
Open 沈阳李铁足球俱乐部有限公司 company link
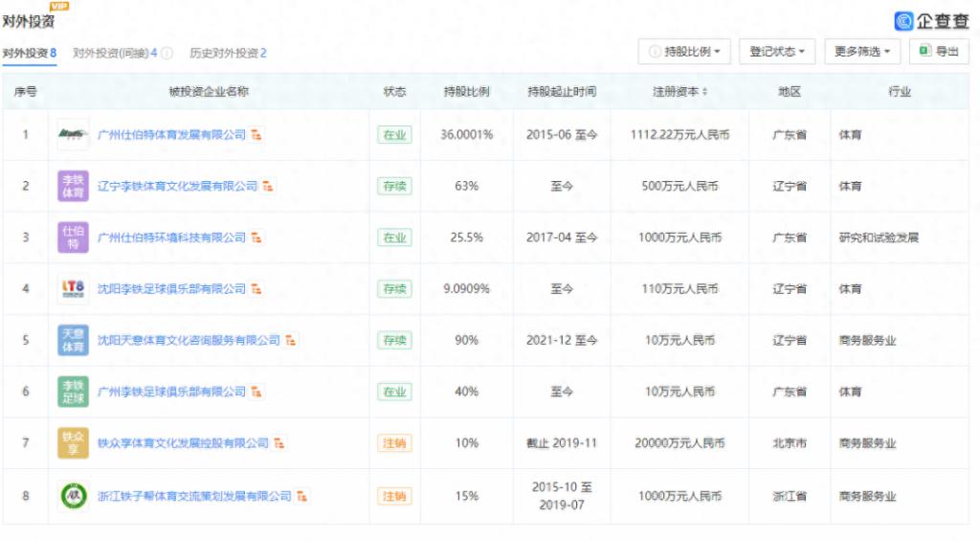(171, 289)
